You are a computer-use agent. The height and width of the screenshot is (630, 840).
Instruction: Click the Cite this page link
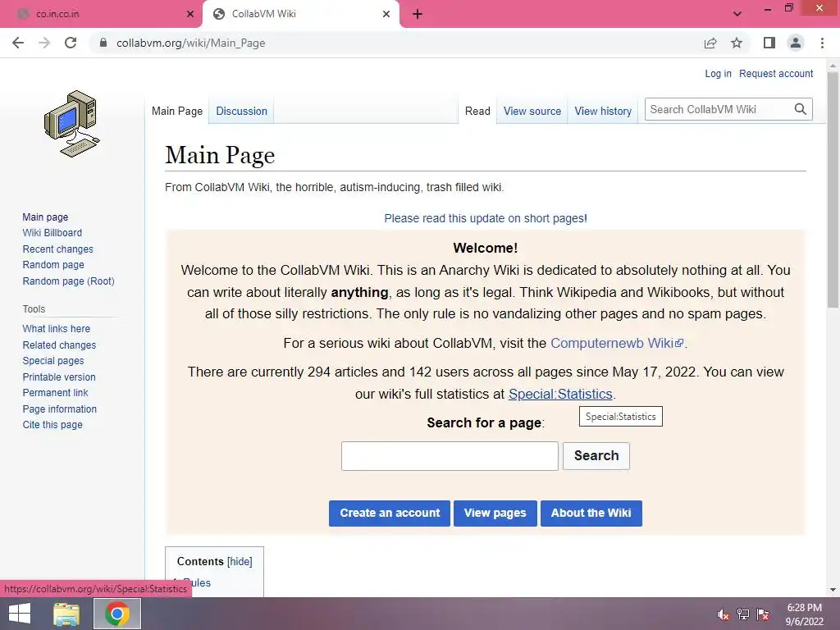52,425
